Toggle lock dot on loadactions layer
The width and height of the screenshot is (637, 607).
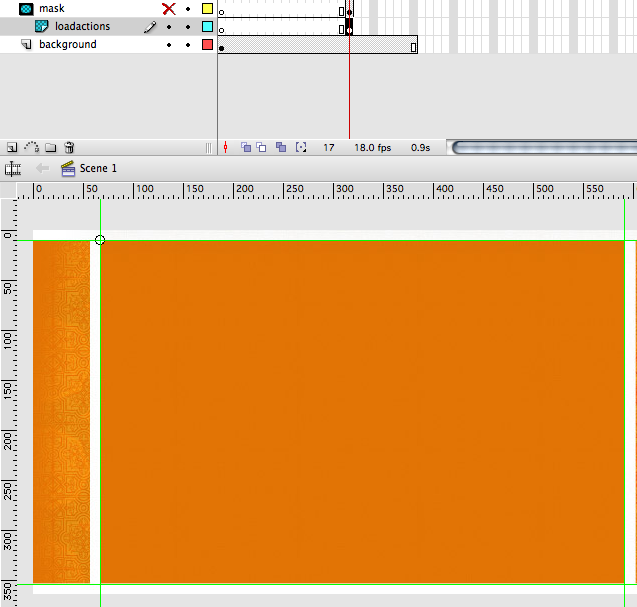(188, 27)
